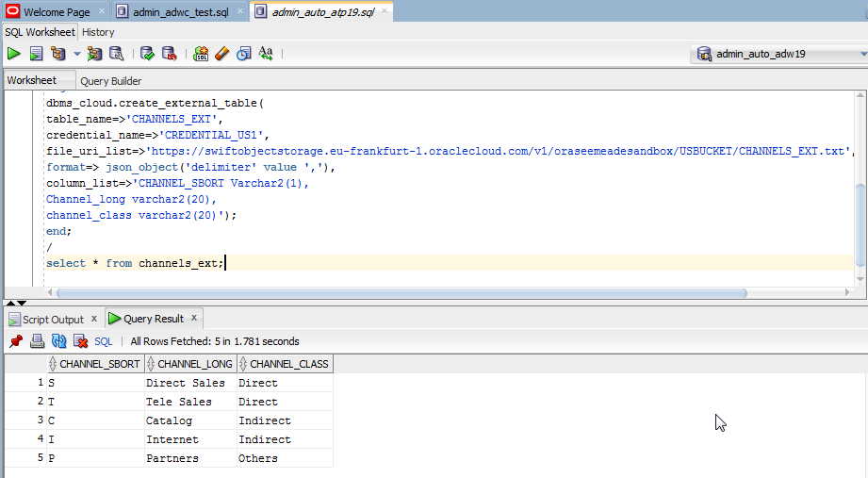This screenshot has width=868, height=478.
Task: Open the admin_auto_adw19 connection dropdown
Action: 777,54
